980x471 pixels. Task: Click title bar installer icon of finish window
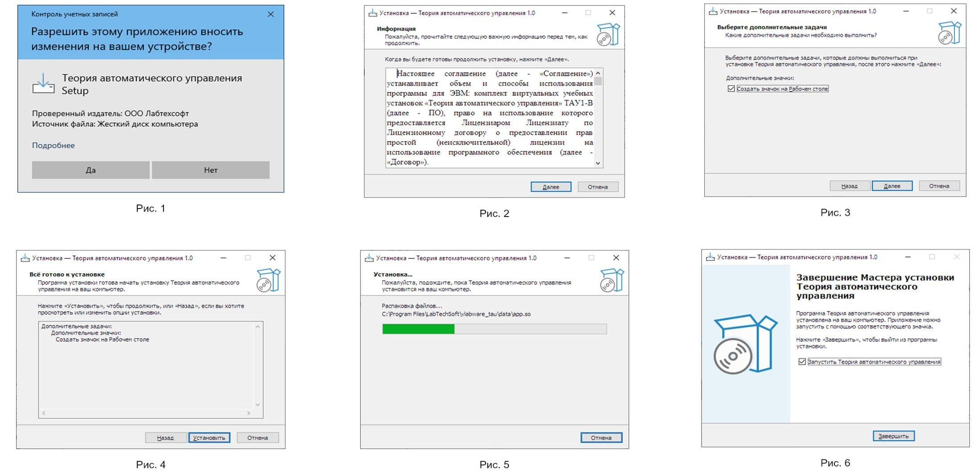[x=710, y=257]
